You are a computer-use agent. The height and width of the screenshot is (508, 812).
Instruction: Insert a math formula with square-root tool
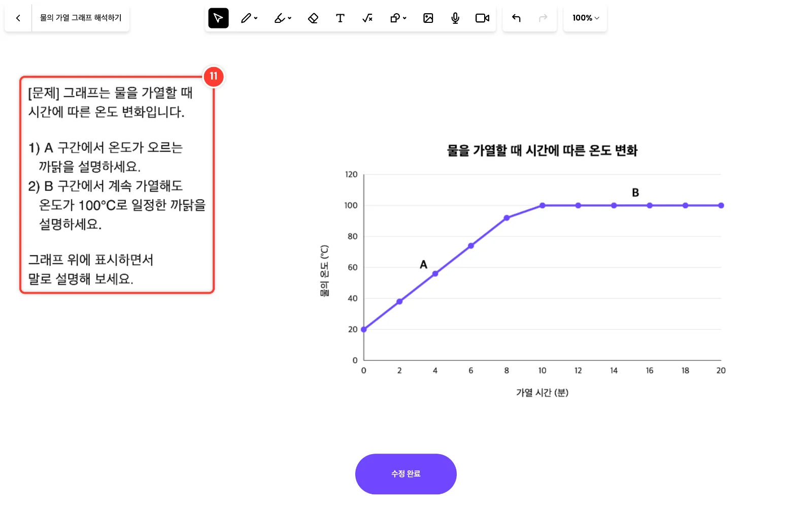(x=367, y=18)
